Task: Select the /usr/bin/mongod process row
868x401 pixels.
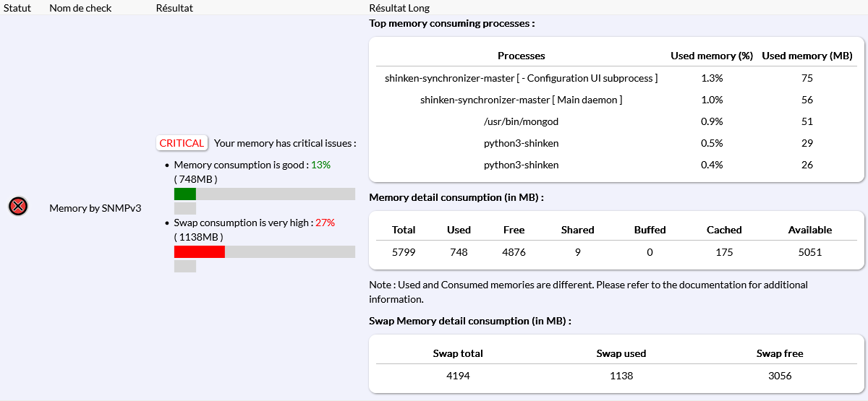Action: point(521,121)
